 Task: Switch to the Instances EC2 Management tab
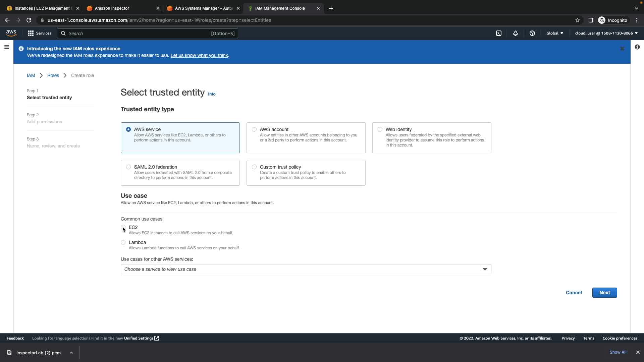pos(42,8)
